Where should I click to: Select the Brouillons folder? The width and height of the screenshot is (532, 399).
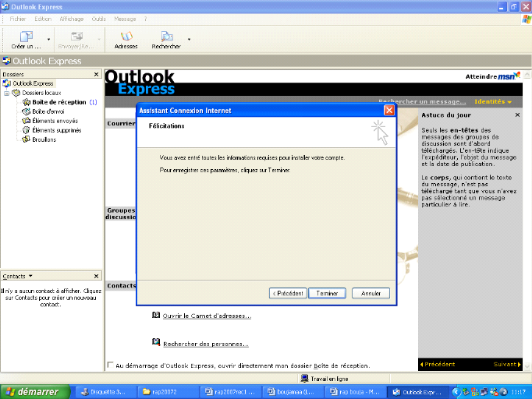pos(44,139)
